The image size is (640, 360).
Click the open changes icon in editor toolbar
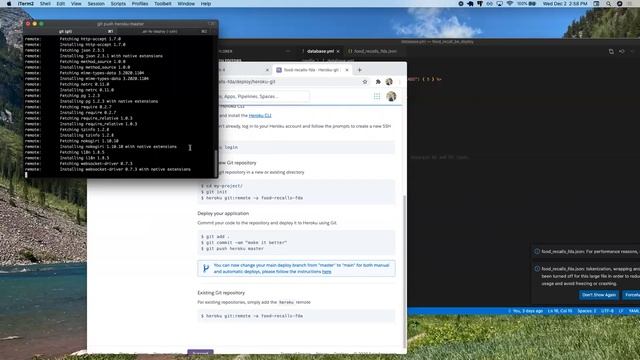[611, 51]
